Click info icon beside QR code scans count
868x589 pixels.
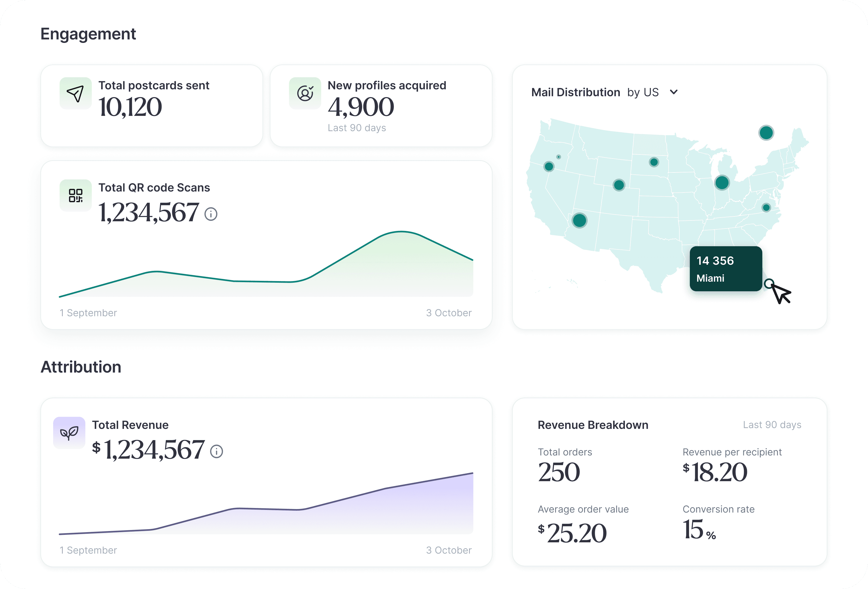pos(211,214)
